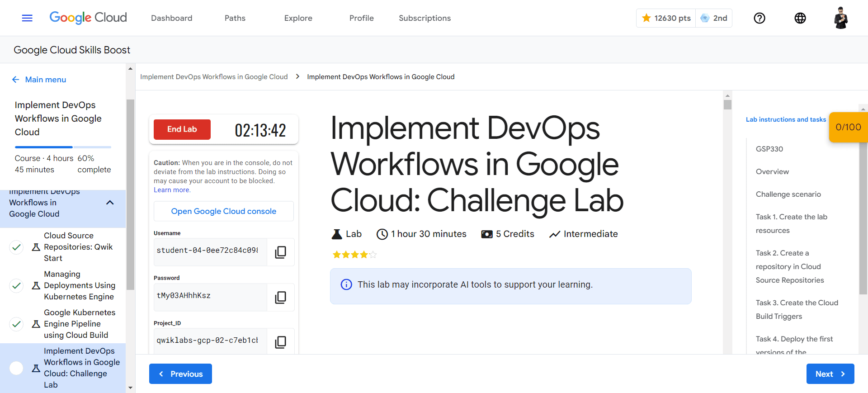Open the Dashboard tab
Image resolution: width=868 pixels, height=393 pixels.
[171, 18]
